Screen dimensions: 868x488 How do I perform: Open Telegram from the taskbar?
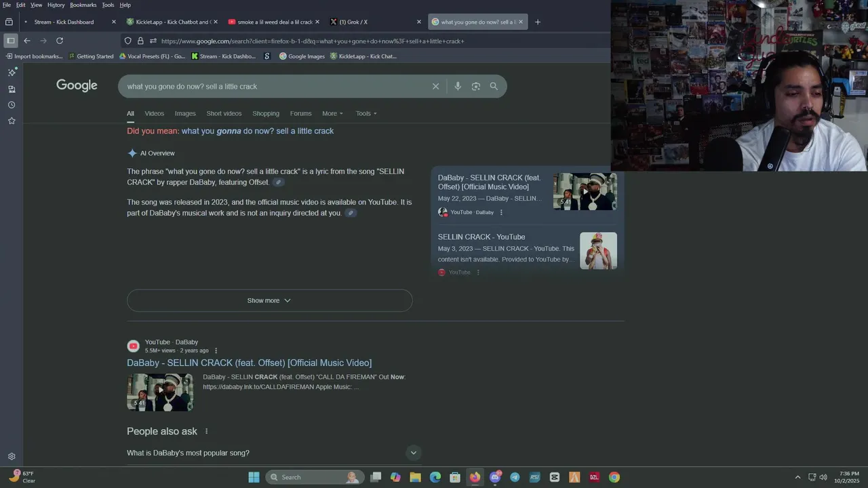tap(515, 477)
